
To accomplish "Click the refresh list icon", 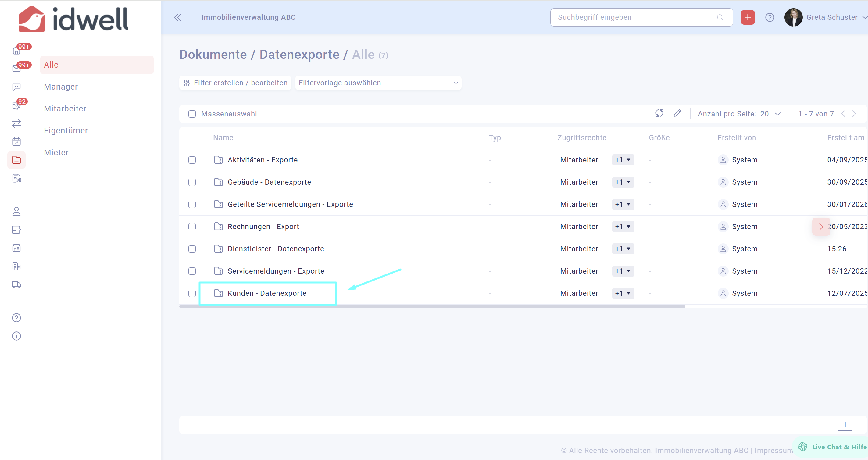I will 659,114.
